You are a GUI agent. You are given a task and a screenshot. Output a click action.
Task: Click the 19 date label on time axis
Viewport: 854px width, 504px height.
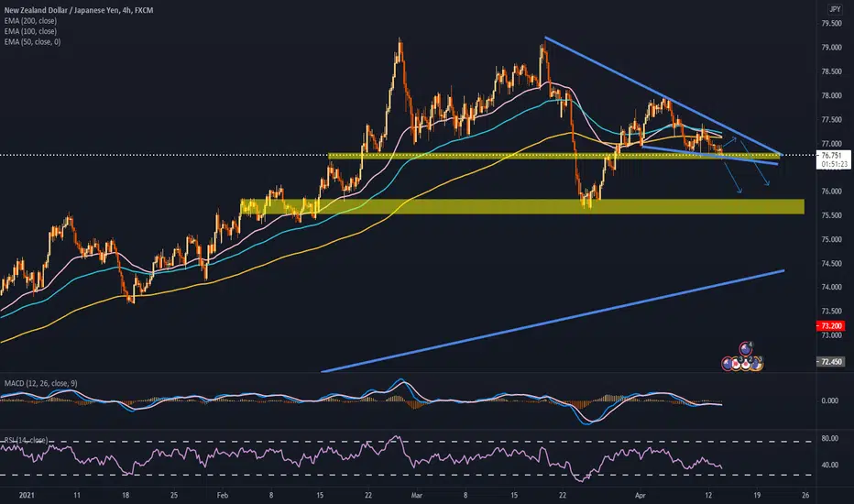(x=757, y=495)
